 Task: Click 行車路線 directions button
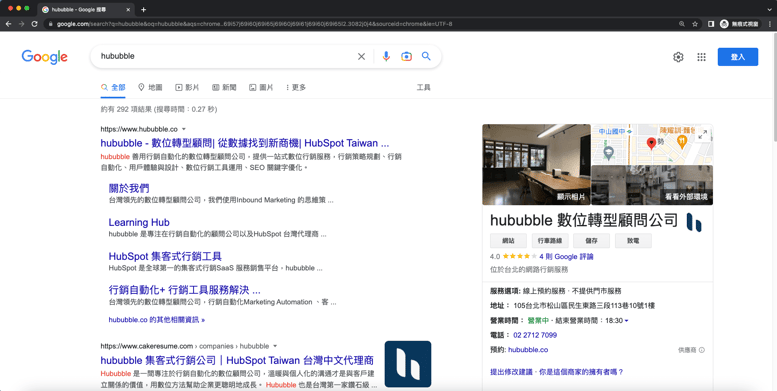[x=550, y=241]
